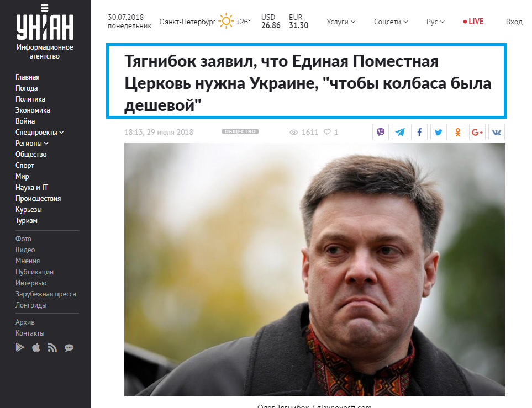Image resolution: width=532 pixels, height=408 pixels.
Task: Share the article on Telegram
Action: [399, 133]
